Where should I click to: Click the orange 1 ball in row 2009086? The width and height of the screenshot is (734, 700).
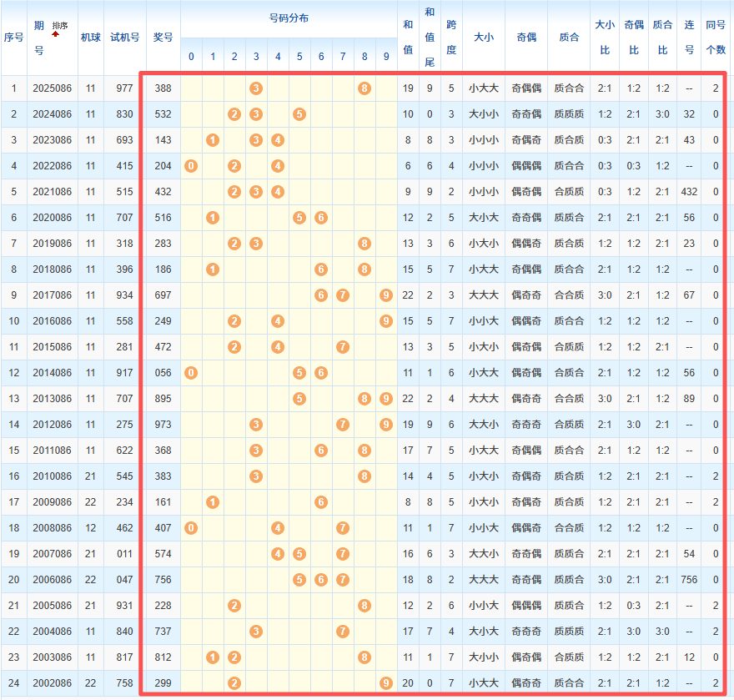coord(213,502)
